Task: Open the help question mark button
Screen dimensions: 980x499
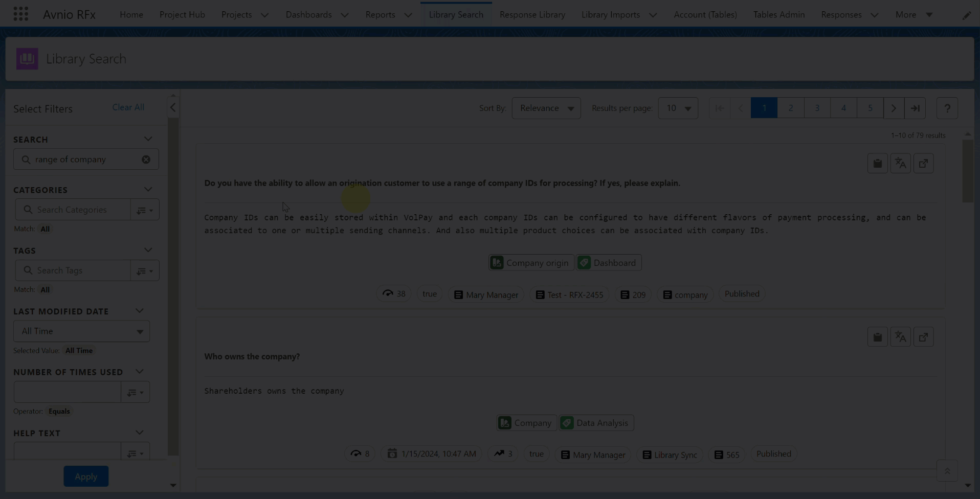Action: (947, 108)
